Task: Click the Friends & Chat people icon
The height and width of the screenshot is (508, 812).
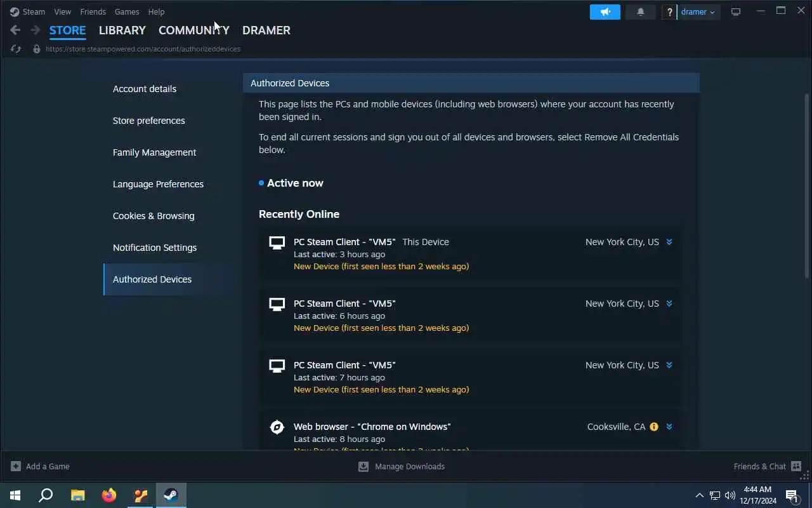Action: (796, 466)
